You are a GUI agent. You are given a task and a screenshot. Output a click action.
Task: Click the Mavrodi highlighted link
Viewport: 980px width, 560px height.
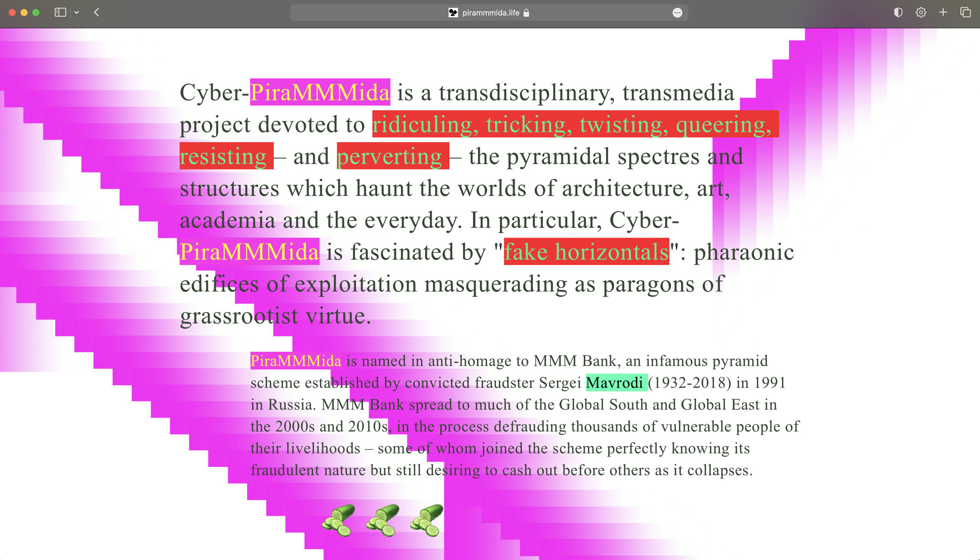point(616,382)
